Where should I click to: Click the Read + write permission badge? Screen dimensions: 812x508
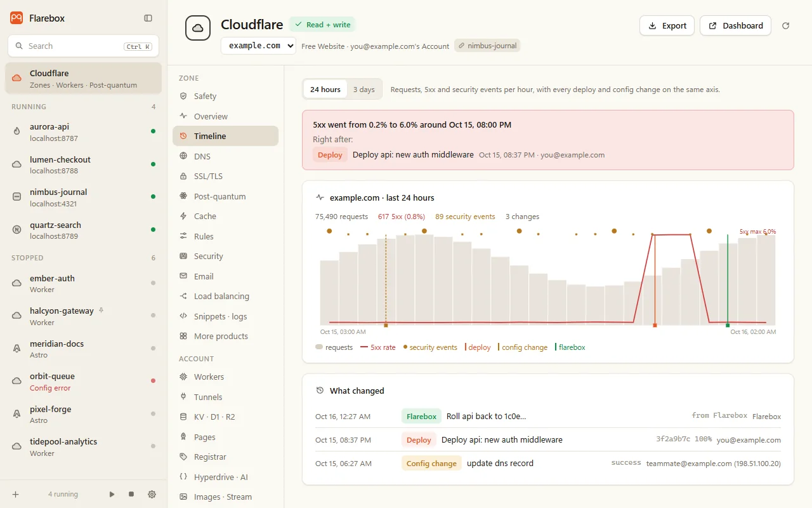click(322, 25)
